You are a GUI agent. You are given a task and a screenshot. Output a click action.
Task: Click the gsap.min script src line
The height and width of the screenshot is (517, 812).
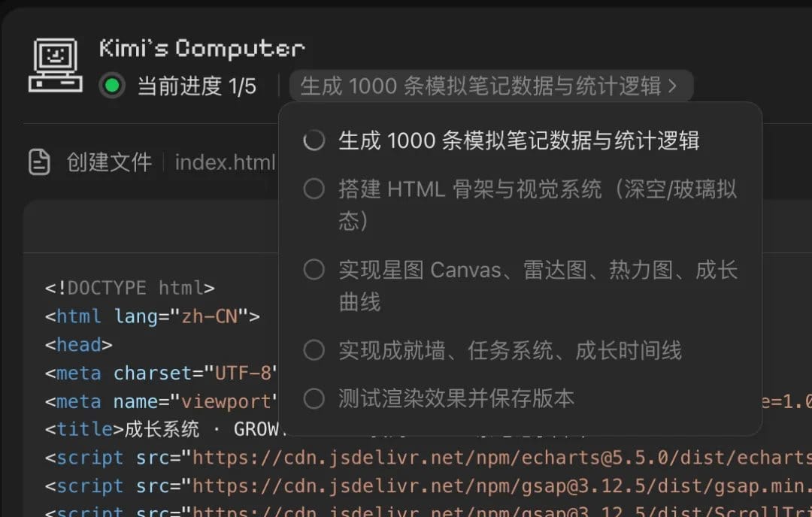click(x=429, y=486)
